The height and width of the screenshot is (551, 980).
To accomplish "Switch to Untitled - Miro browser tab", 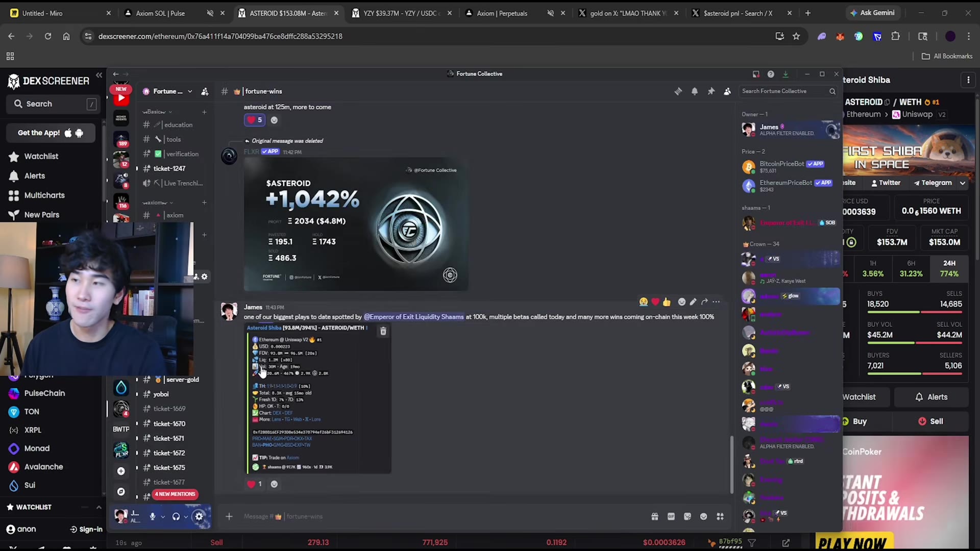I will tap(61, 13).
